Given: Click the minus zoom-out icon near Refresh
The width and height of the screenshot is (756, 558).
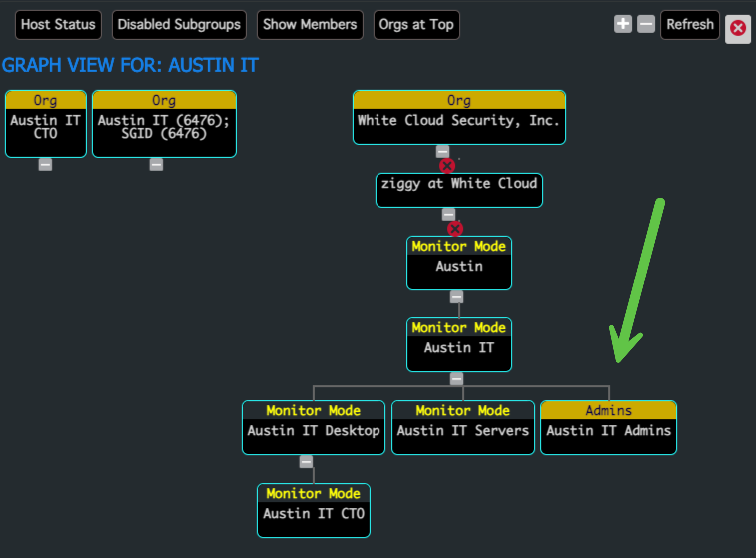Looking at the screenshot, I should click(x=646, y=24).
